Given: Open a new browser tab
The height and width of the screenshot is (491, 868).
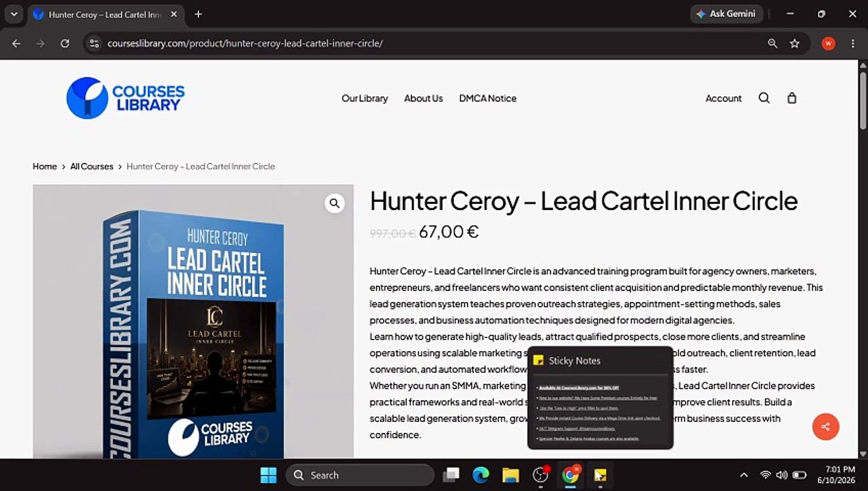Looking at the screenshot, I should [x=198, y=14].
